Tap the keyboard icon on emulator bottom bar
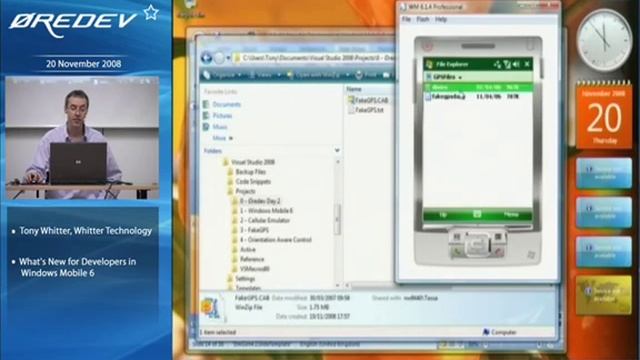 (x=477, y=214)
